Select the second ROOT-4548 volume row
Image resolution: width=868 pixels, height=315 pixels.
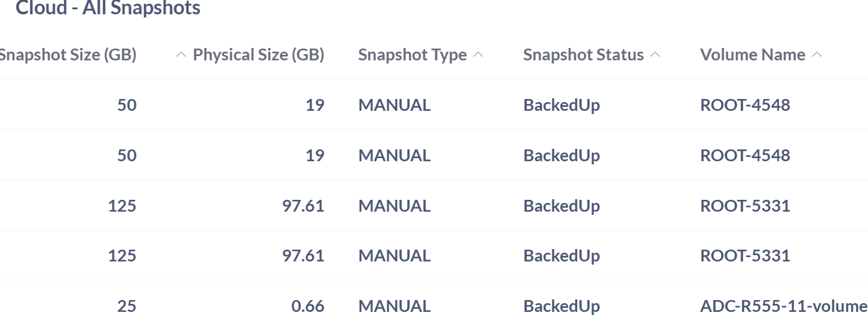pos(745,155)
